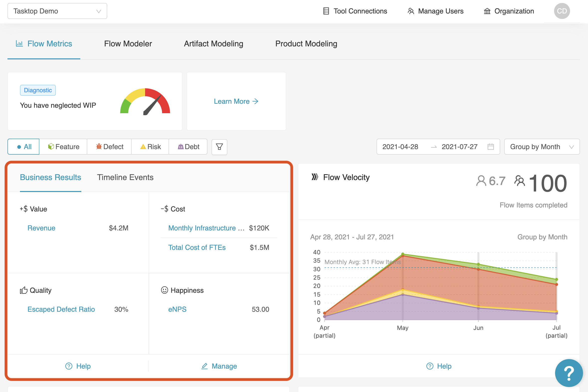588x392 pixels.
Task: Select the All flow item filter
Action: (23, 147)
